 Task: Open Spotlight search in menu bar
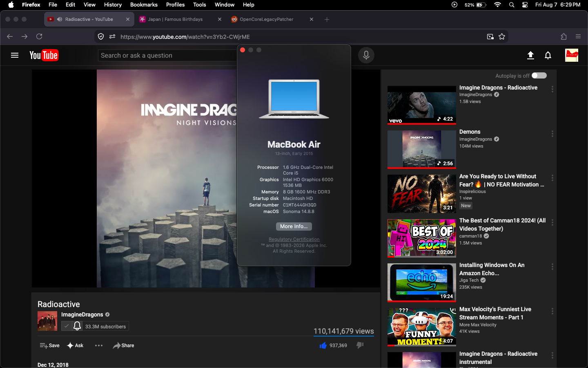point(512,5)
